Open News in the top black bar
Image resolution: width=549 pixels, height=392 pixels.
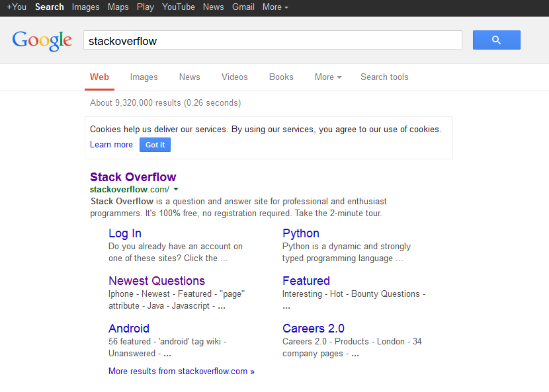(x=213, y=7)
